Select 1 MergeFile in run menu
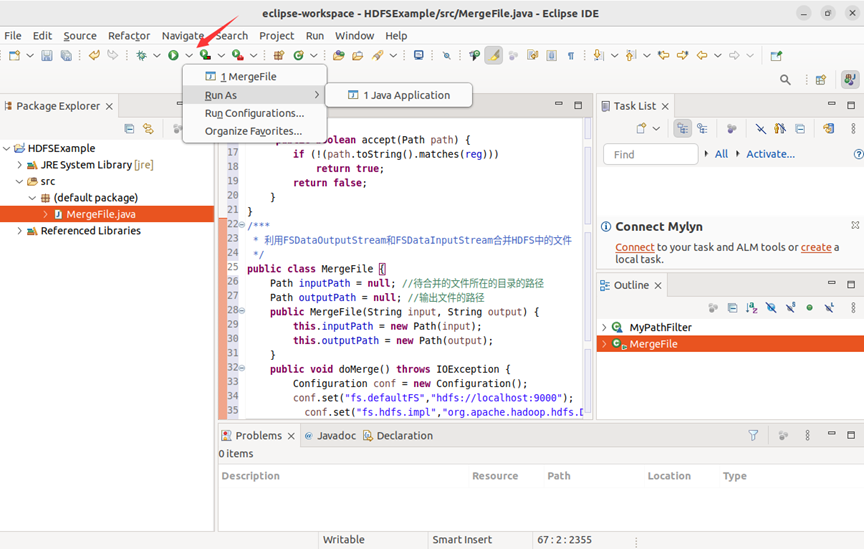 [255, 77]
